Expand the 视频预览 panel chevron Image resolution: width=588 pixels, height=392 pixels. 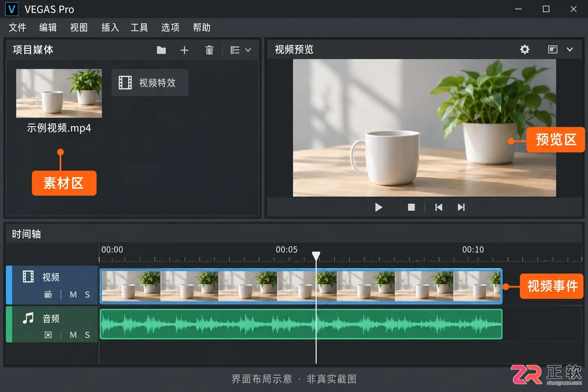(570, 49)
